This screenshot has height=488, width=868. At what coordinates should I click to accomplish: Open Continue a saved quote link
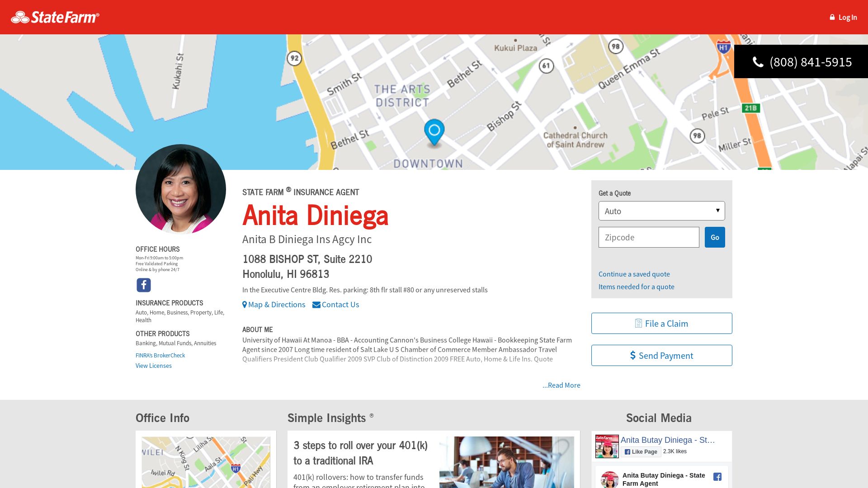point(634,274)
